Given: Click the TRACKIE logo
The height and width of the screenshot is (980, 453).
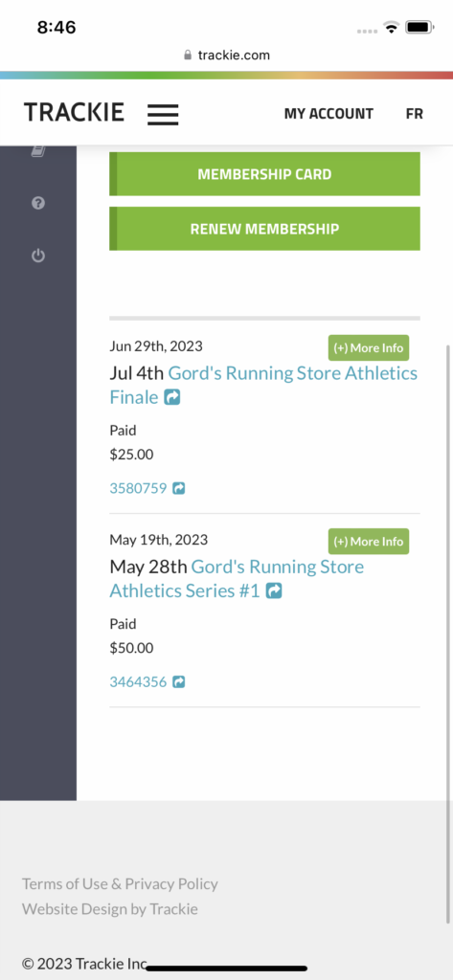Looking at the screenshot, I should [74, 113].
